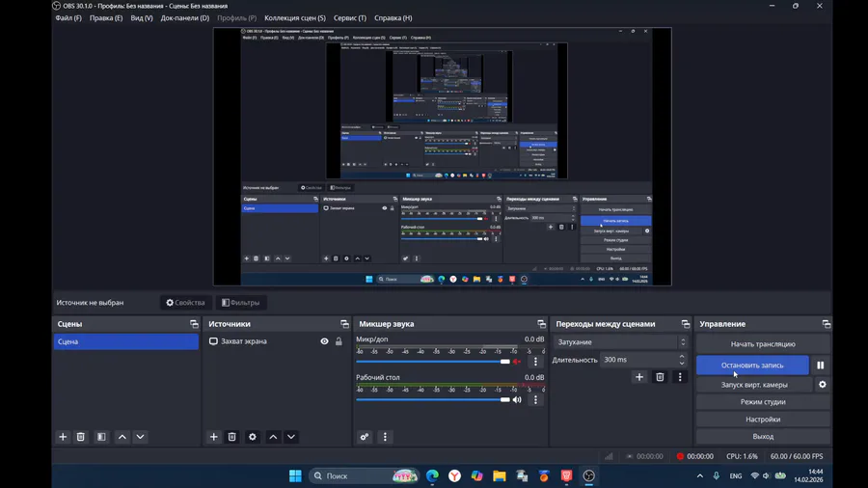Click Начать трансляцию button
This screenshot has width=868, height=488.
coord(763,344)
